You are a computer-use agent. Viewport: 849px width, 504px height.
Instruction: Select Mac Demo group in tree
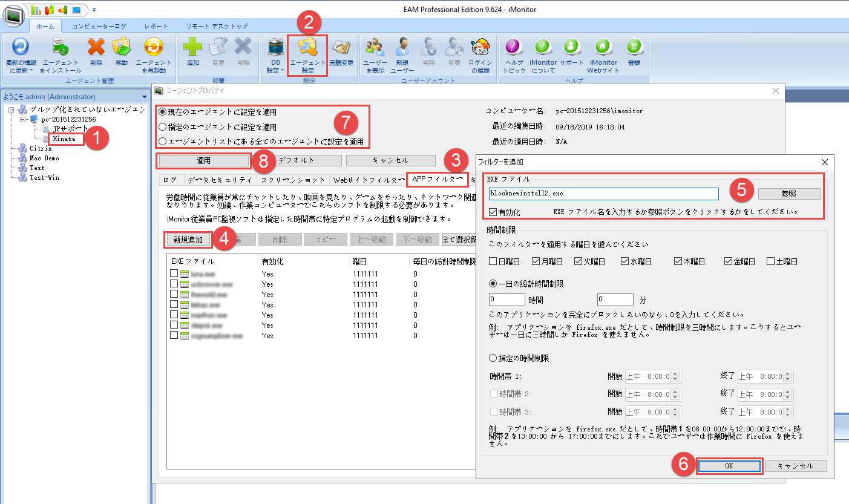[x=44, y=158]
